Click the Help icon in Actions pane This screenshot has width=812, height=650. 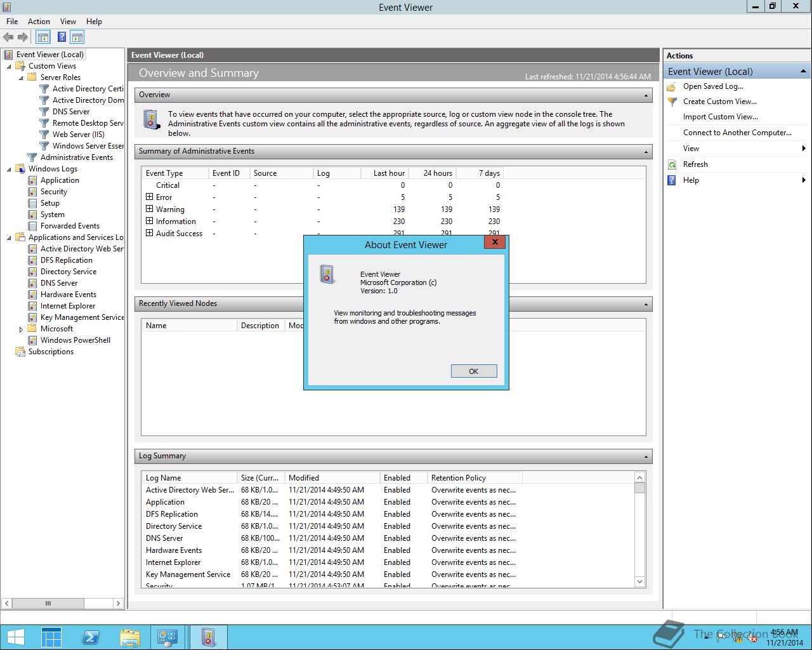click(672, 180)
